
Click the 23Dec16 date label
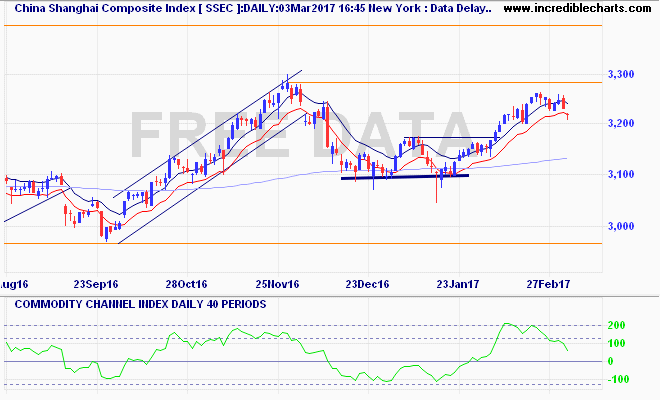(x=367, y=284)
